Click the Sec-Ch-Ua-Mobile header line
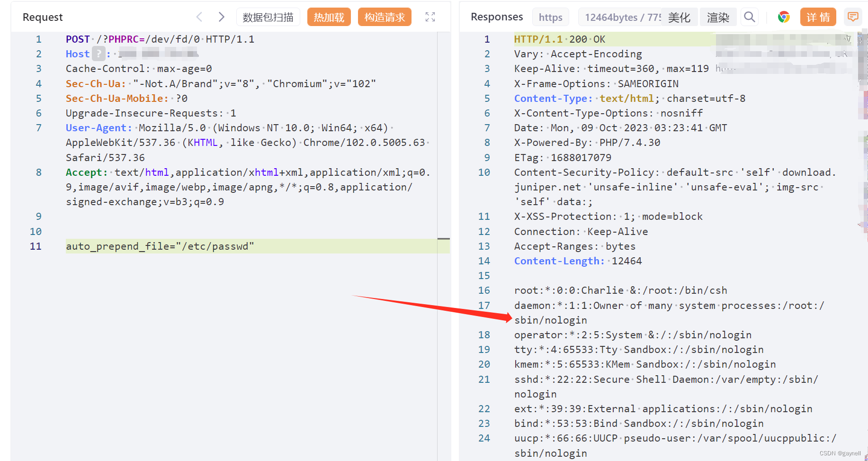868x461 pixels. pos(126,99)
